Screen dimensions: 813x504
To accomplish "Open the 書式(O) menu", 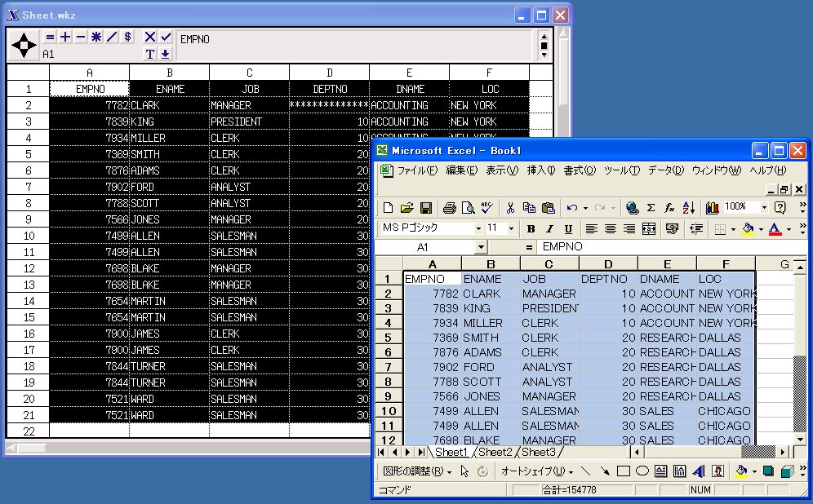I will 580,170.
